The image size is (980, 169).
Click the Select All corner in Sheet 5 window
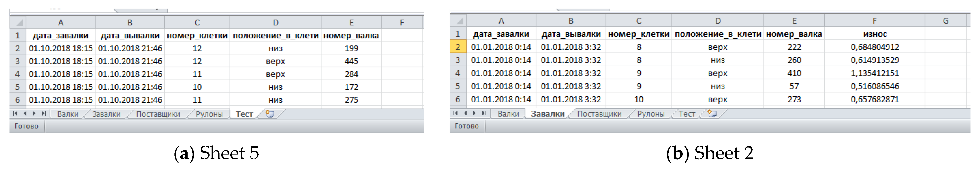[18, 22]
